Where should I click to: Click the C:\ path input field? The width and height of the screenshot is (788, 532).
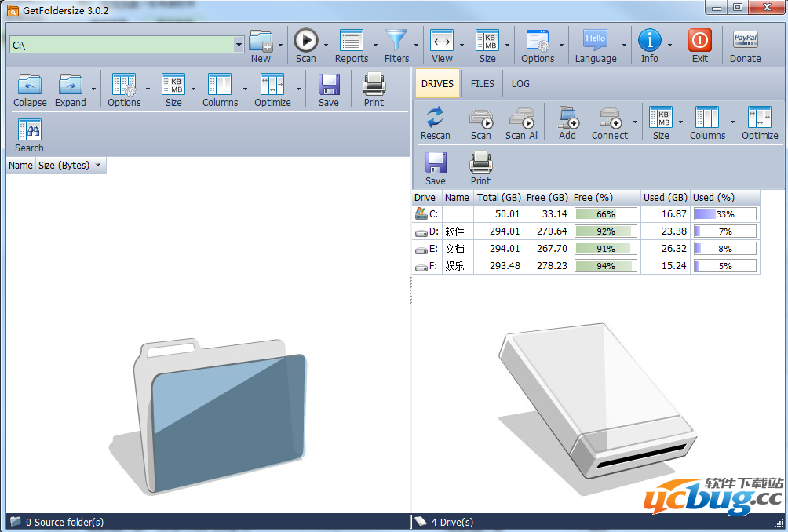pyautogui.click(x=122, y=46)
